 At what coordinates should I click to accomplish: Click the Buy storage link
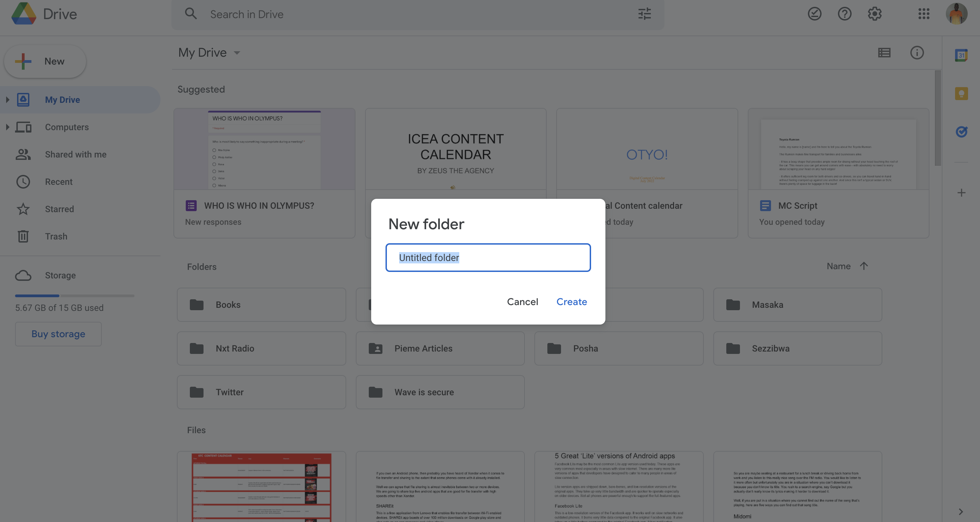(x=58, y=334)
